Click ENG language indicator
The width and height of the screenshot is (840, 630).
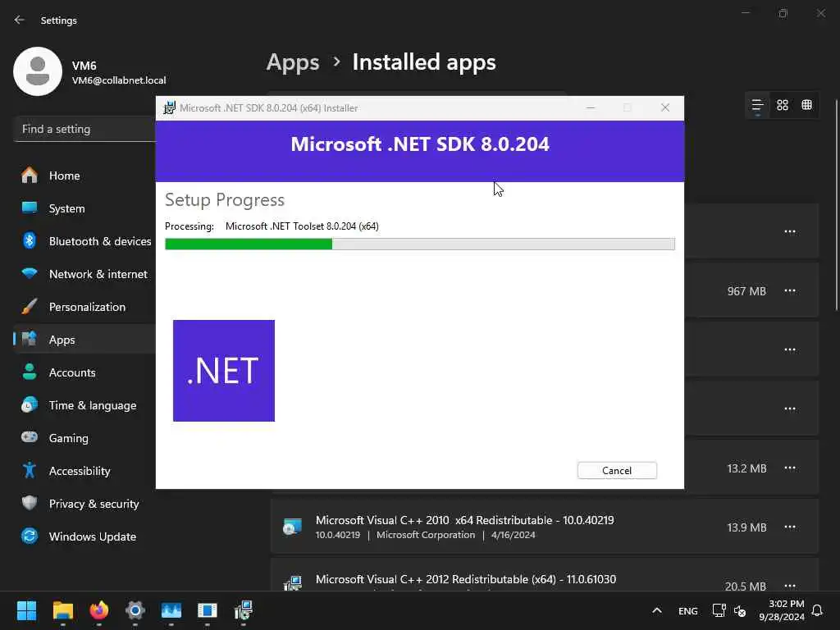(688, 611)
